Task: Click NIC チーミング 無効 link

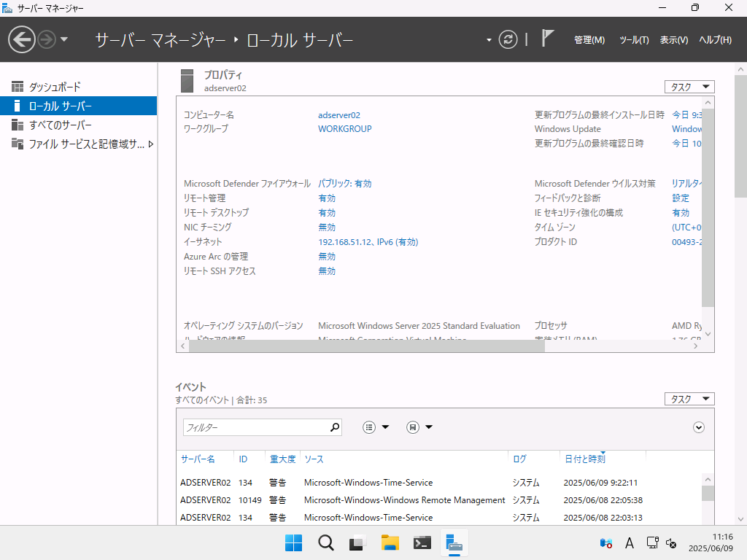Action: [x=327, y=227]
